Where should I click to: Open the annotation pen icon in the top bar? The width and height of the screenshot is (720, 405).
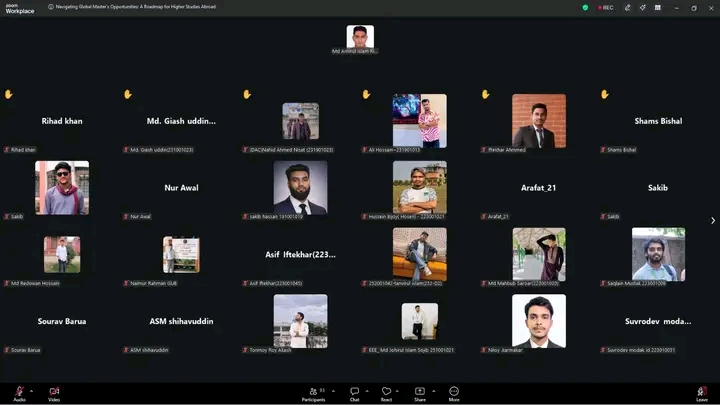coord(628,7)
